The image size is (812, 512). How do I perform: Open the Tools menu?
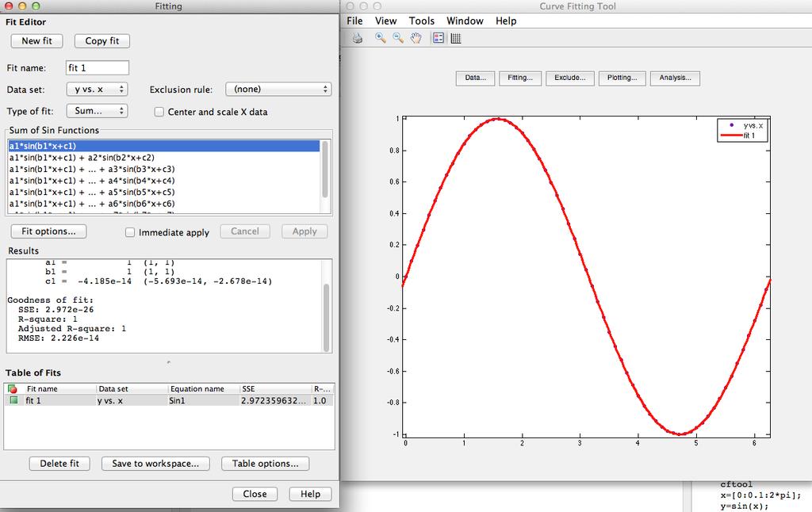pos(422,21)
